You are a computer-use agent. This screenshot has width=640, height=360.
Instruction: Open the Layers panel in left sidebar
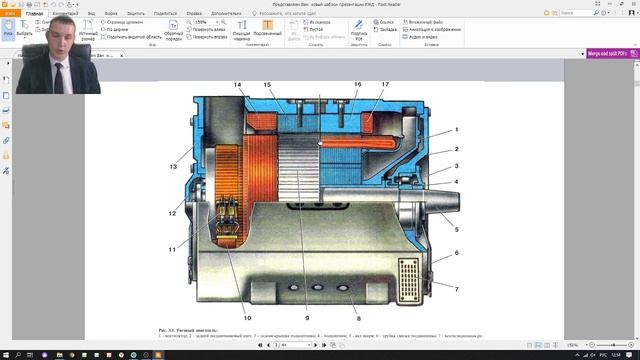pos(6,110)
